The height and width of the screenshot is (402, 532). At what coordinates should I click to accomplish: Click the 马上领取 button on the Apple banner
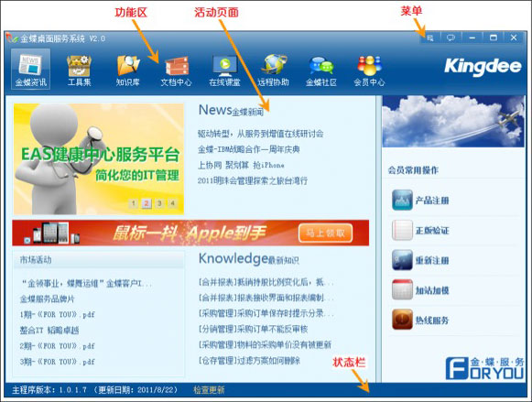click(325, 233)
